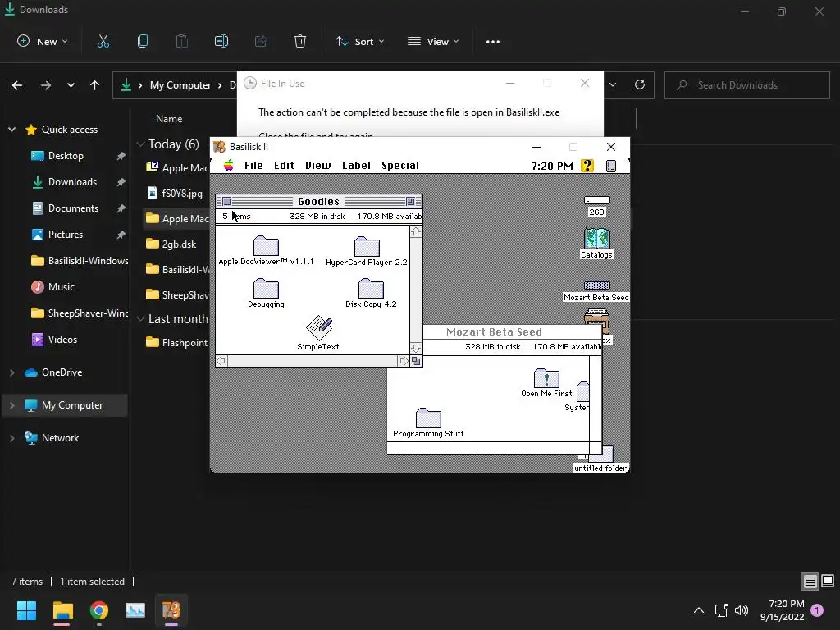Open Chrome from the taskbar
The image size is (840, 630).
tap(99, 610)
